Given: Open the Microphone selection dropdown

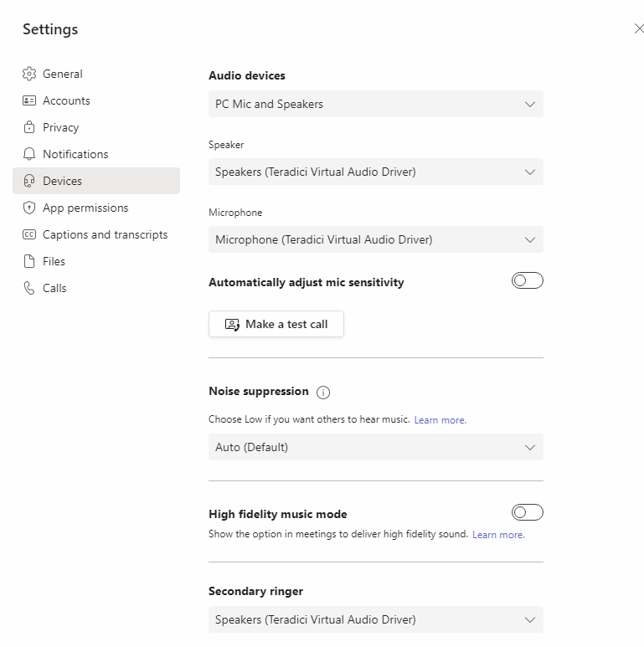Looking at the screenshot, I should [x=375, y=239].
